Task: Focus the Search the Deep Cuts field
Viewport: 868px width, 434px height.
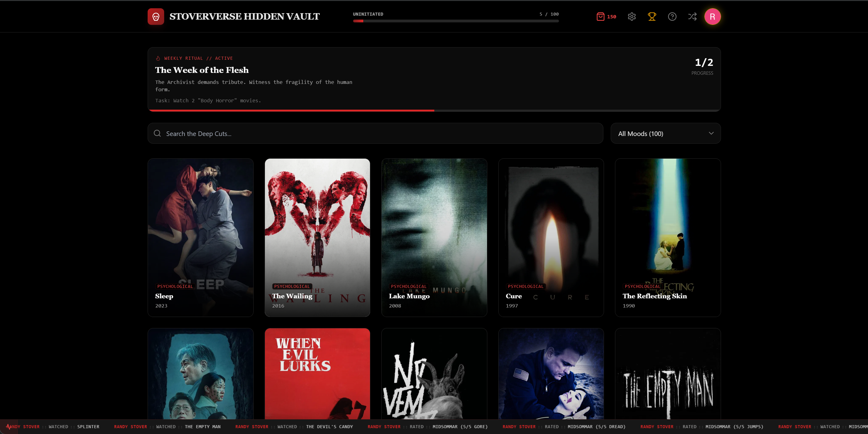Action: click(376, 134)
